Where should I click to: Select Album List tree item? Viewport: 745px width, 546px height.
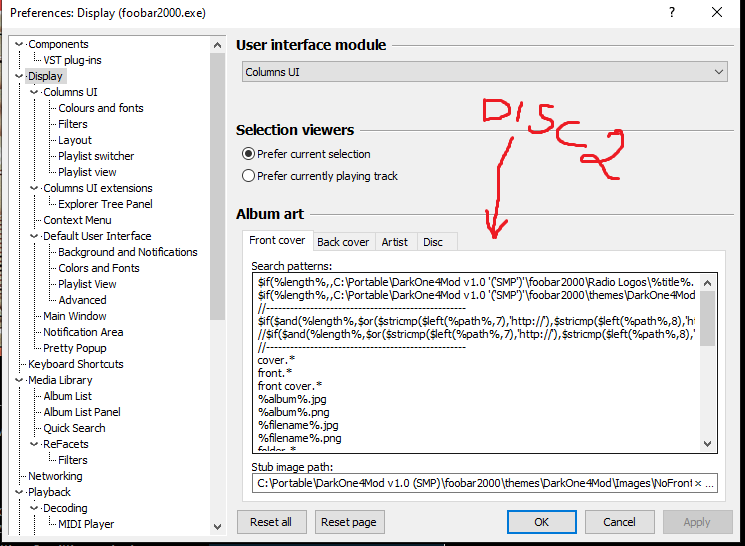67,396
